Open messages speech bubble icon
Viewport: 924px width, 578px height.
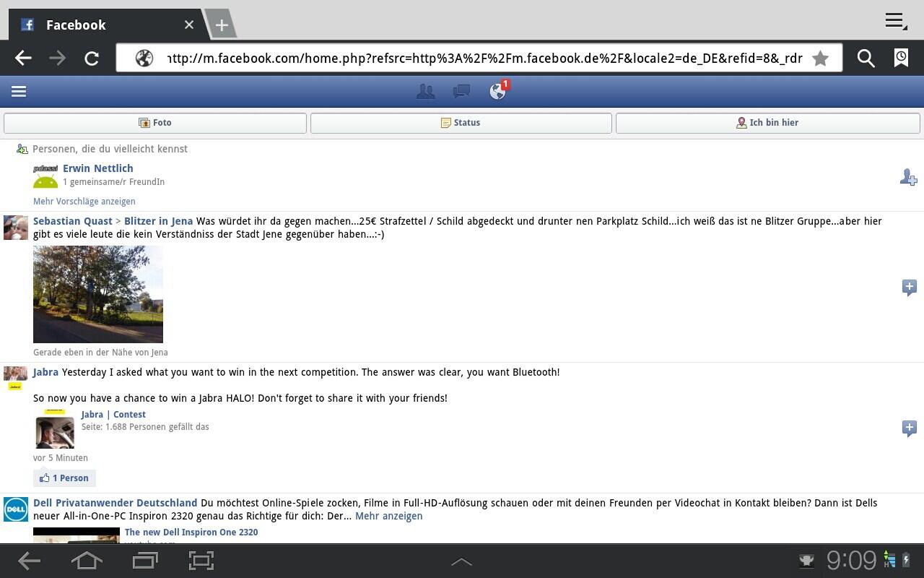click(x=461, y=91)
